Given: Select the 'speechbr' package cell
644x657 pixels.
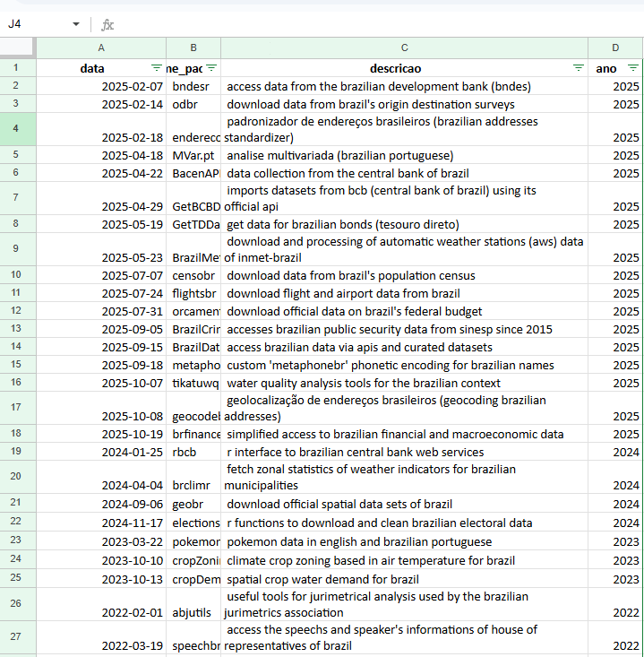Looking at the screenshot, I should [x=193, y=637].
